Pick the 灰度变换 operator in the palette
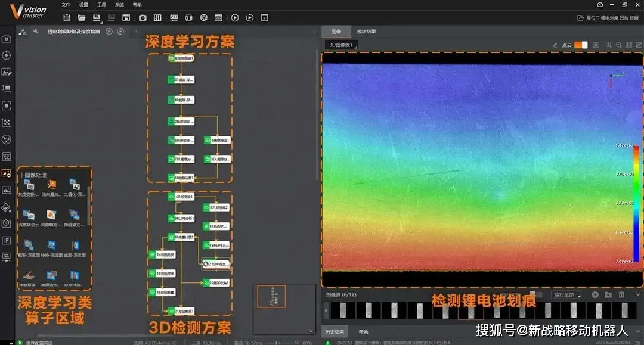This screenshot has width=644, height=345. point(29,188)
